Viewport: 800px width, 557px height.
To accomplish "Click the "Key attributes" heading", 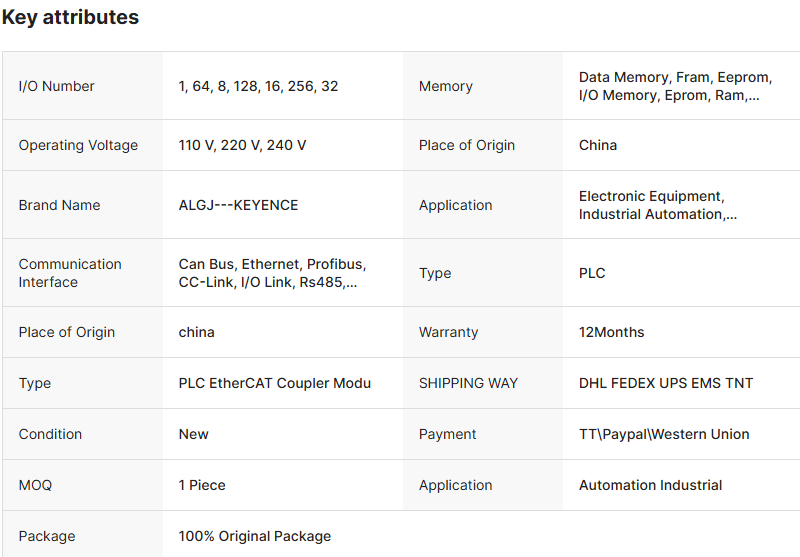I will click(70, 18).
